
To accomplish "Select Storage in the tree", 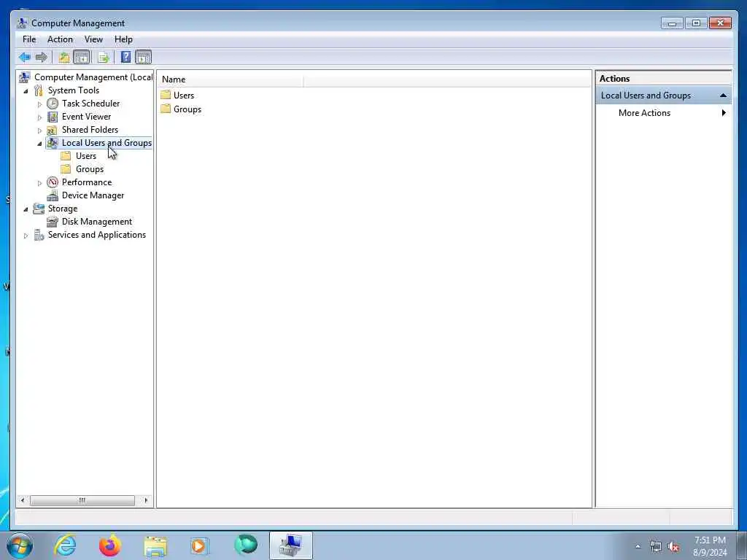I will tap(63, 209).
